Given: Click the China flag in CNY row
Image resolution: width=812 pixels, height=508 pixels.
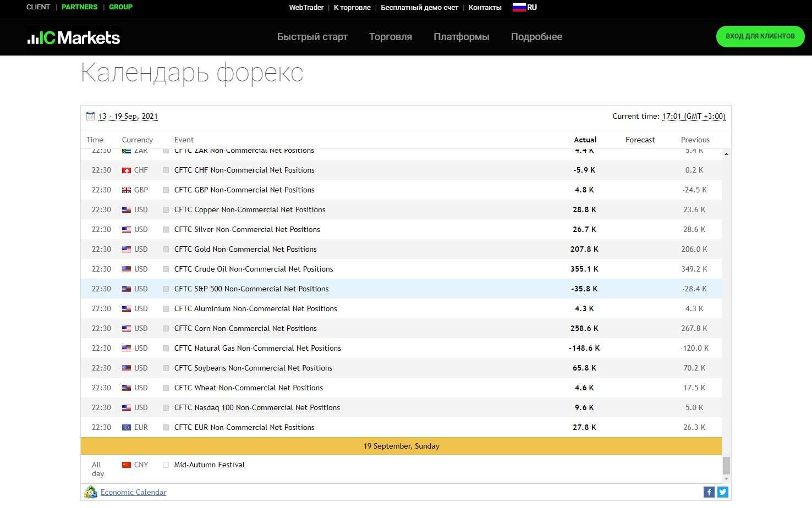Looking at the screenshot, I should (127, 465).
